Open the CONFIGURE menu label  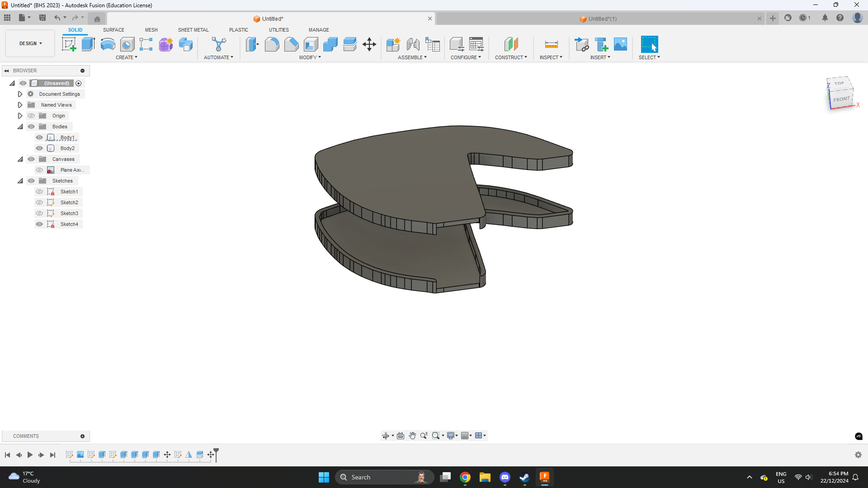(x=466, y=57)
